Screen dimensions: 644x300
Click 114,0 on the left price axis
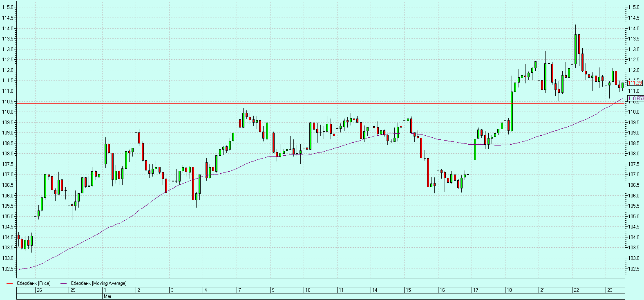(8, 28)
